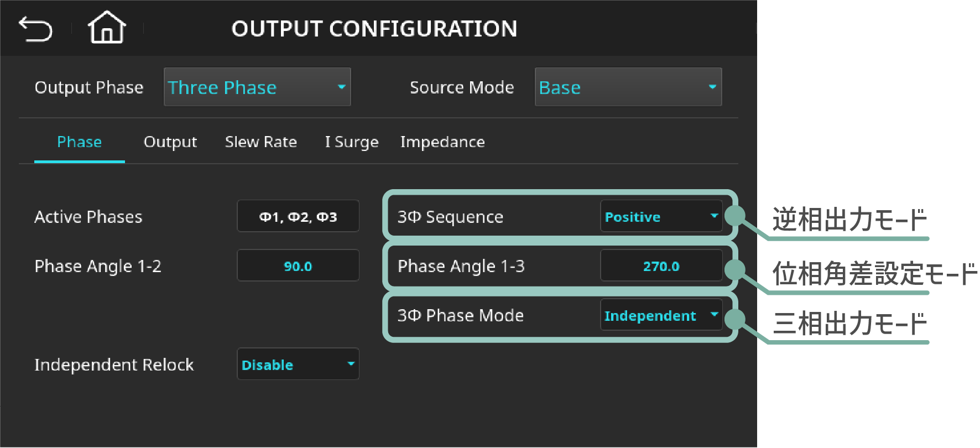Click the Output Phase dropdown arrow
Image resolution: width=980 pixels, height=448 pixels.
tap(341, 87)
